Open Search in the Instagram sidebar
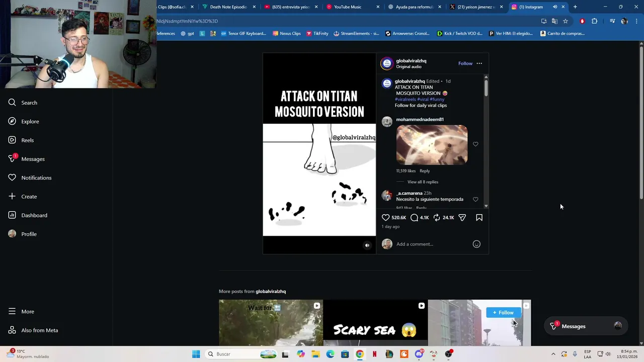The height and width of the screenshot is (362, 644). click(x=23, y=103)
